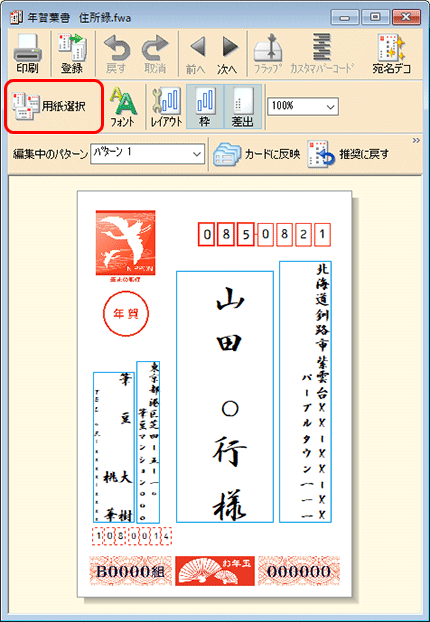Open 用紙選択 paper selection
The width and height of the screenshot is (430, 622).
click(54, 107)
